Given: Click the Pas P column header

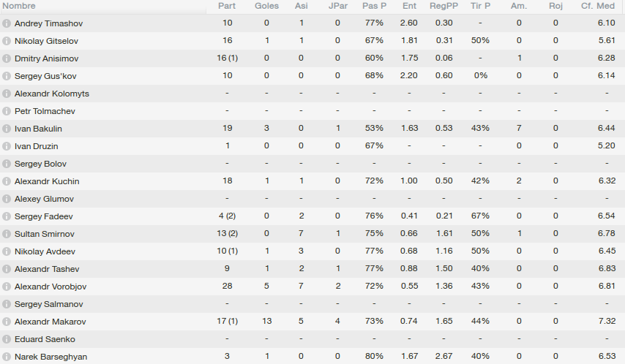Looking at the screenshot, I should click(x=374, y=6).
